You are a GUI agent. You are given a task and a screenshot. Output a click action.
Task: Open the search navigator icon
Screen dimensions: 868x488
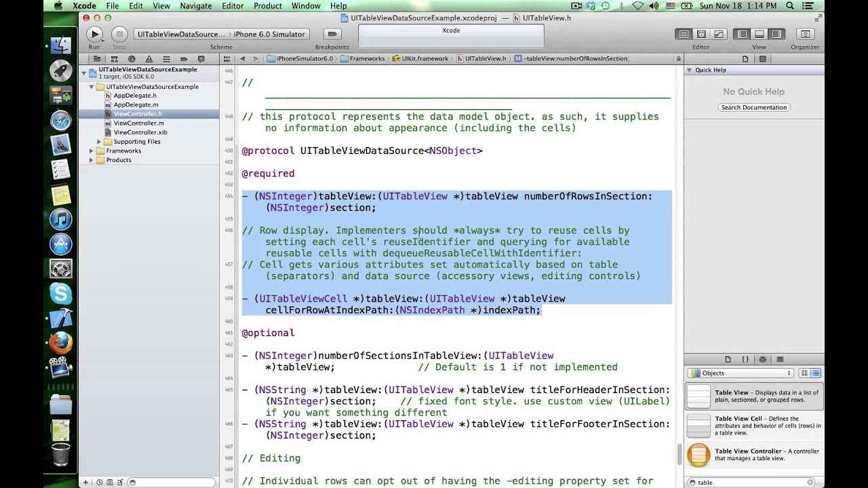[132, 59]
